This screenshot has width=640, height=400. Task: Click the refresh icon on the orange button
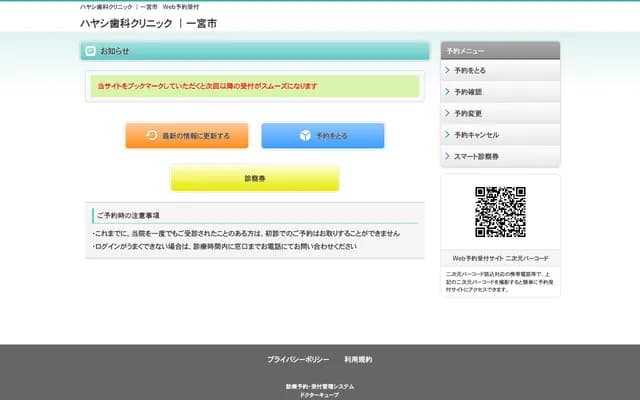[152, 136]
